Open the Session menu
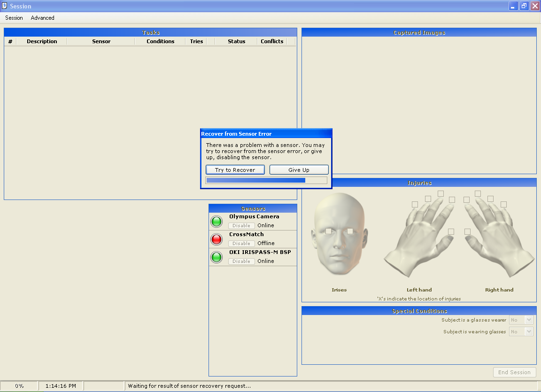Image resolution: width=541 pixels, height=392 pixels. point(14,18)
